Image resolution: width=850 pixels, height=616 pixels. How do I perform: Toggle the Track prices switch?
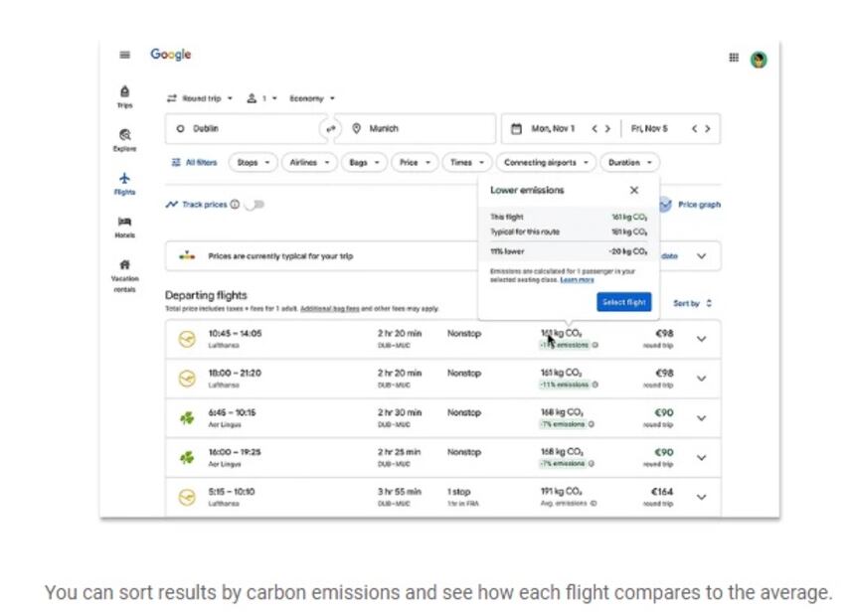pyautogui.click(x=255, y=205)
